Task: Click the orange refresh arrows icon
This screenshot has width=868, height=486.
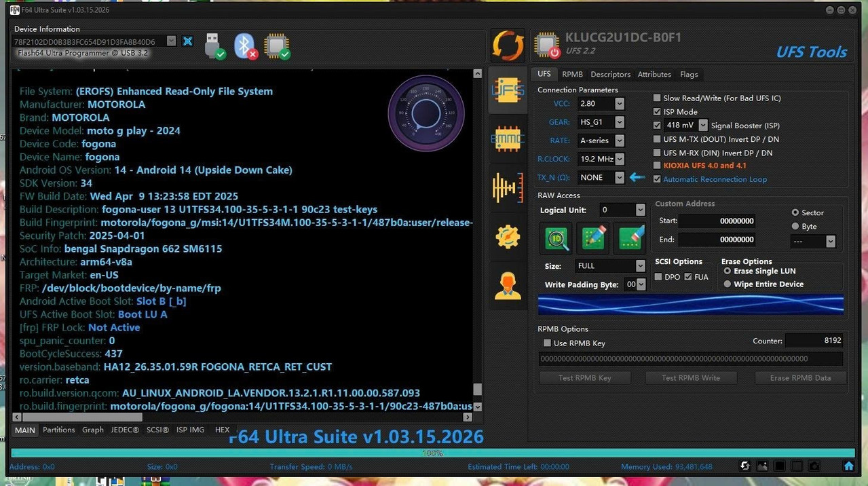Action: pos(508,45)
